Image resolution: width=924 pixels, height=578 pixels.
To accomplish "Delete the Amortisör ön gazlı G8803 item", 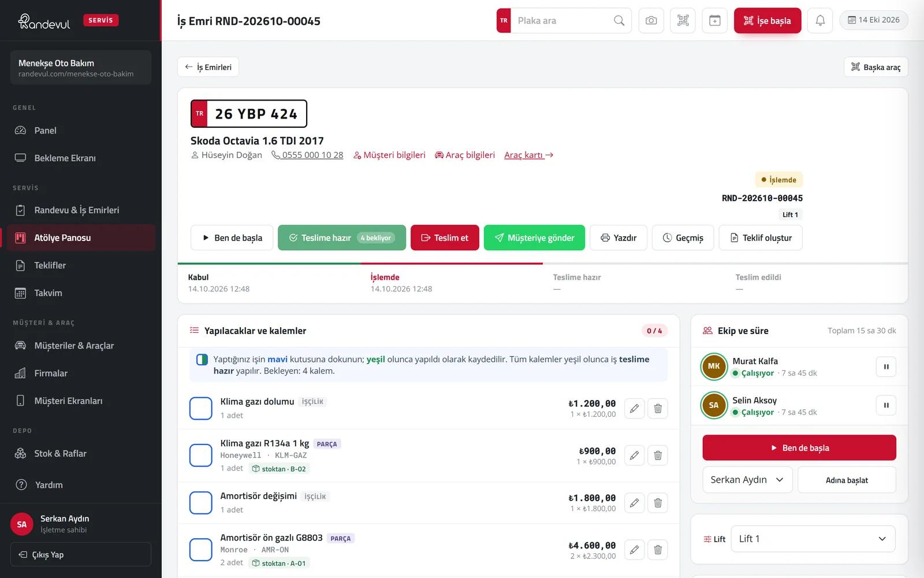I will (658, 550).
